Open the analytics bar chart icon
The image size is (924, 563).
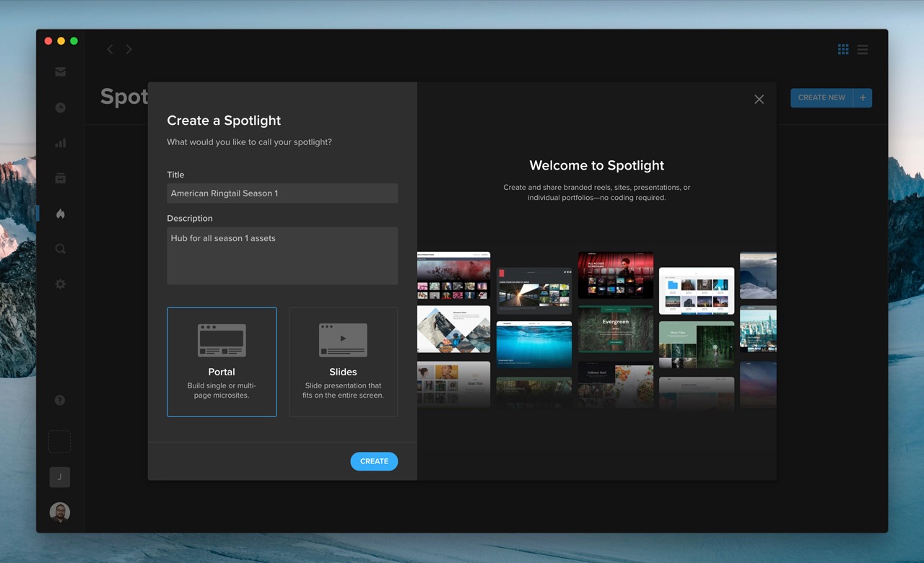(x=61, y=143)
